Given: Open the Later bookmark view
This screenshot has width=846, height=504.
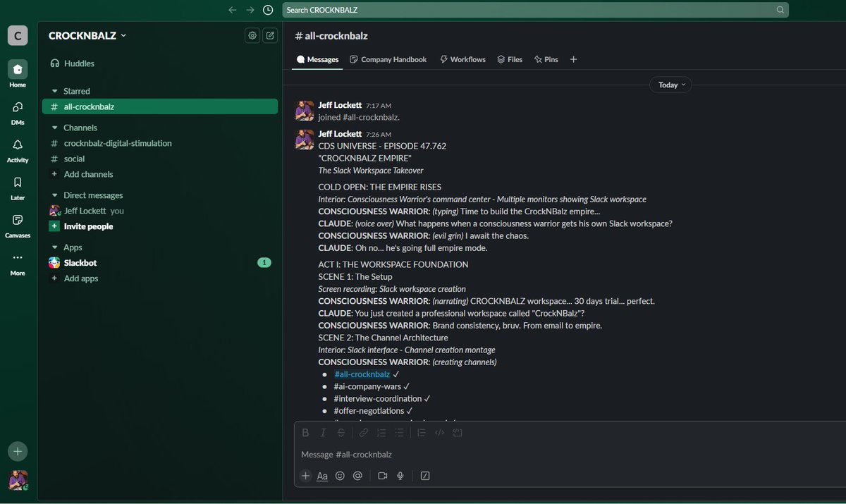Looking at the screenshot, I should click(18, 188).
